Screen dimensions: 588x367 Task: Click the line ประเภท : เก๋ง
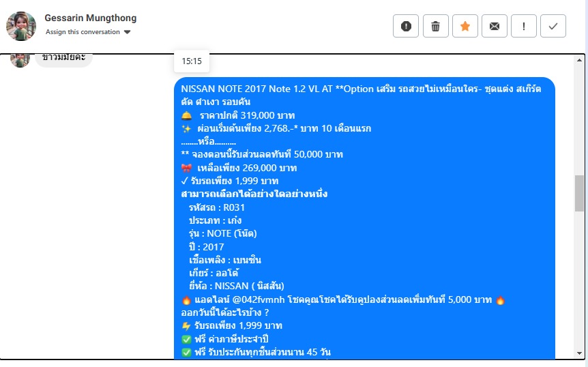click(x=215, y=220)
